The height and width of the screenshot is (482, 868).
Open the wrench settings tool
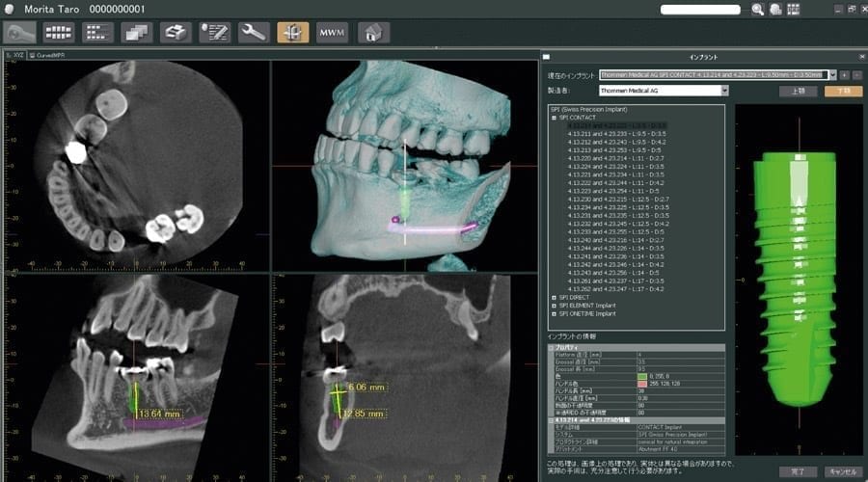point(253,33)
